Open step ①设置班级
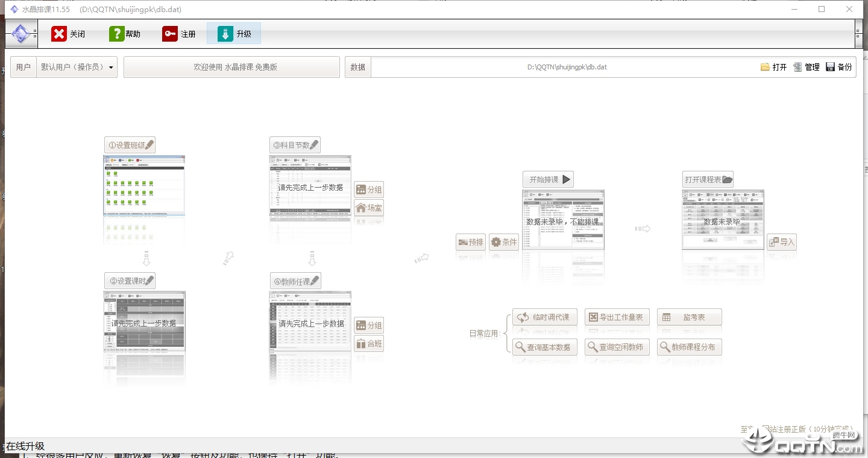The height and width of the screenshot is (458, 868). click(x=130, y=145)
